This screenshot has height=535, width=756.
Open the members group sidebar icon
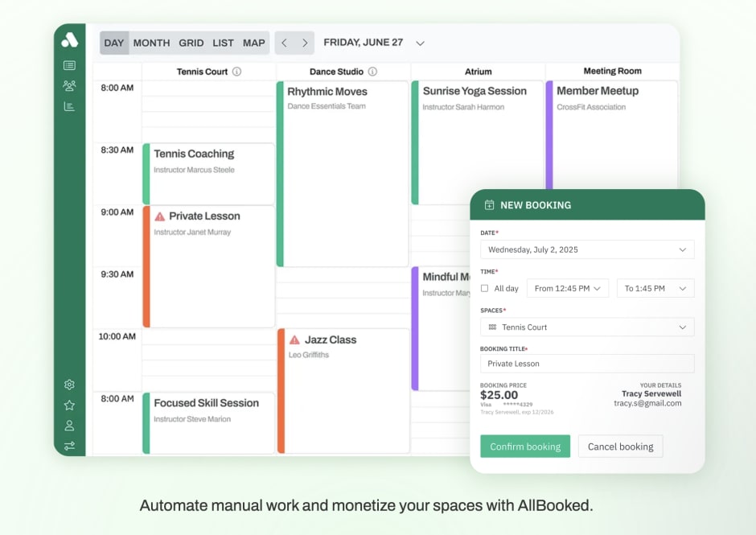click(x=69, y=86)
